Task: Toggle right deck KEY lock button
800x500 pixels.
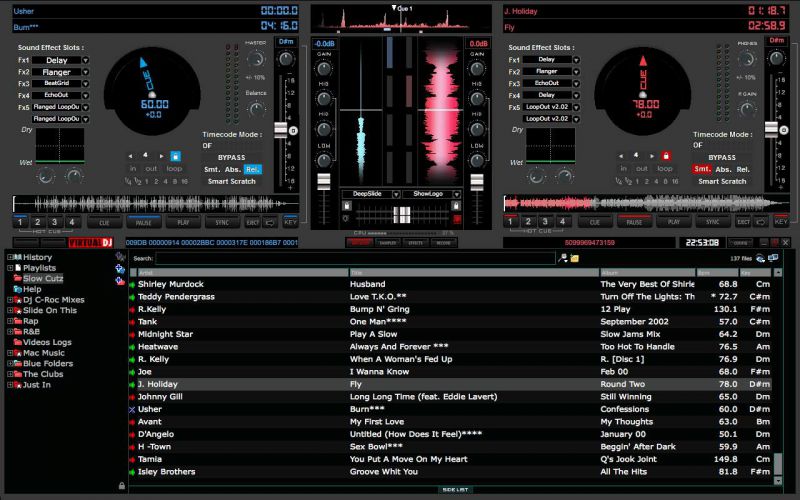Action: tap(781, 222)
